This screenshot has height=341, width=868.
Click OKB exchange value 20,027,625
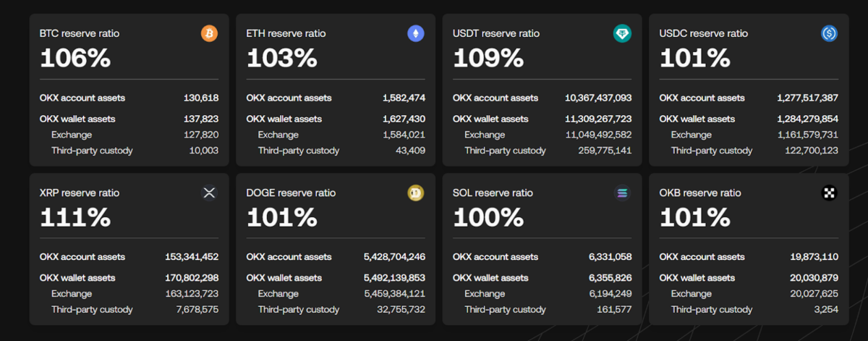(814, 294)
